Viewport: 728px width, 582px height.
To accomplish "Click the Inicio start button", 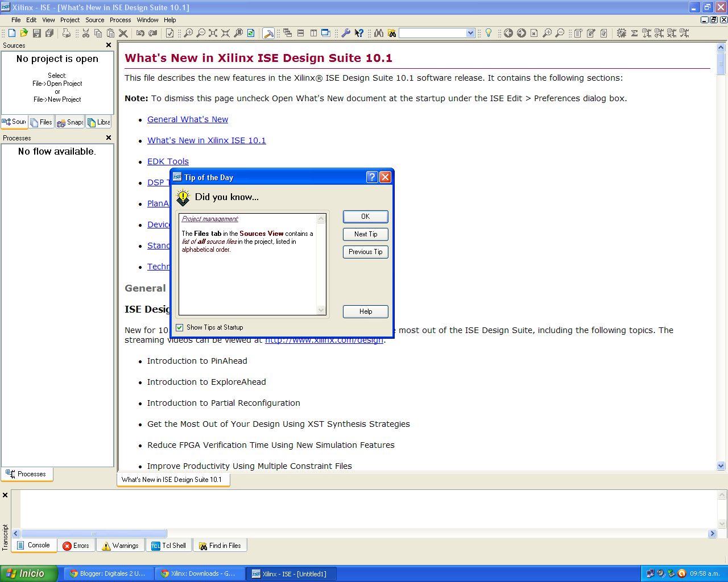I will point(29,573).
